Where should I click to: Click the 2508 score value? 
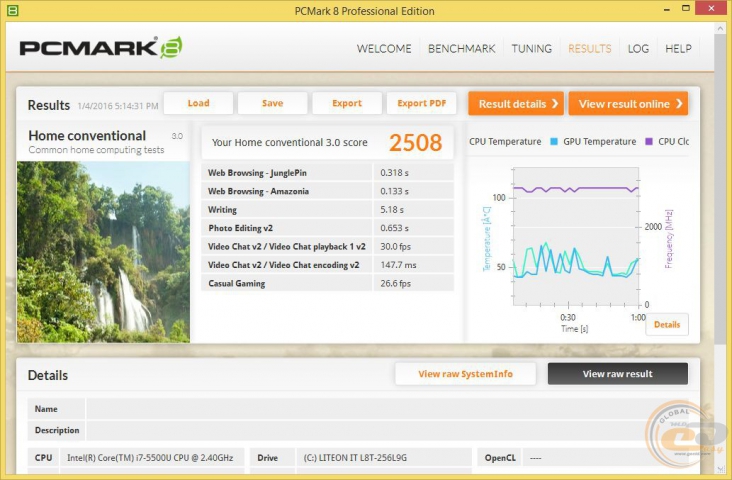[415, 142]
